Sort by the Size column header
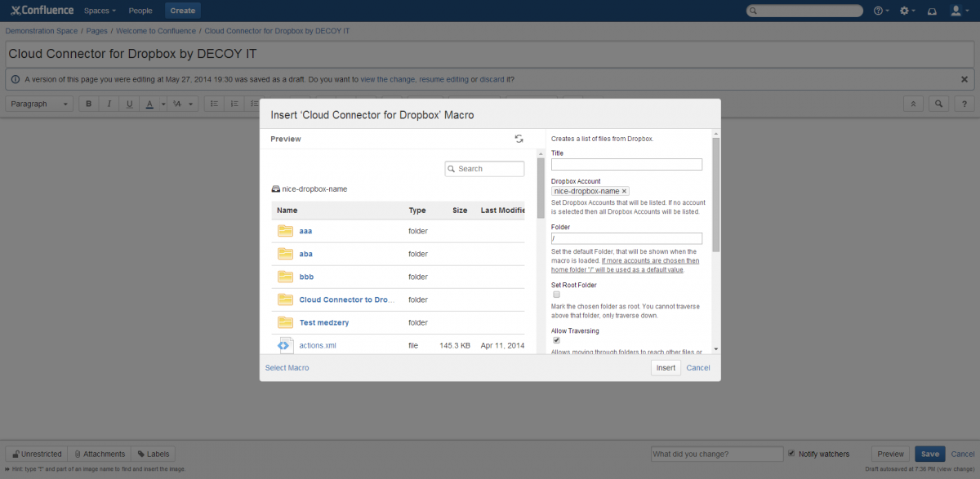The image size is (980, 479). tap(460, 210)
